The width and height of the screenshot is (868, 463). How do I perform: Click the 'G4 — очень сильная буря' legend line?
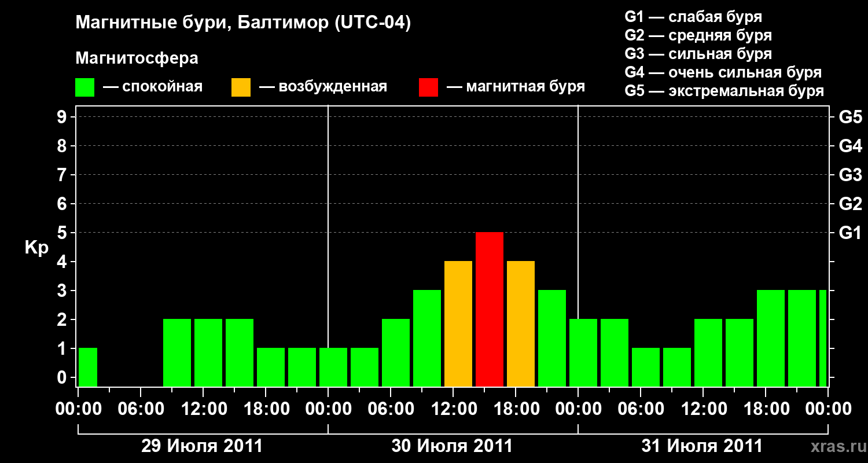tap(723, 72)
